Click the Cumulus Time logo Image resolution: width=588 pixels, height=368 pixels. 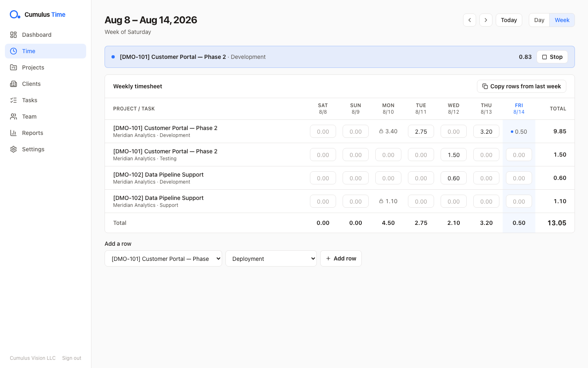(38, 14)
